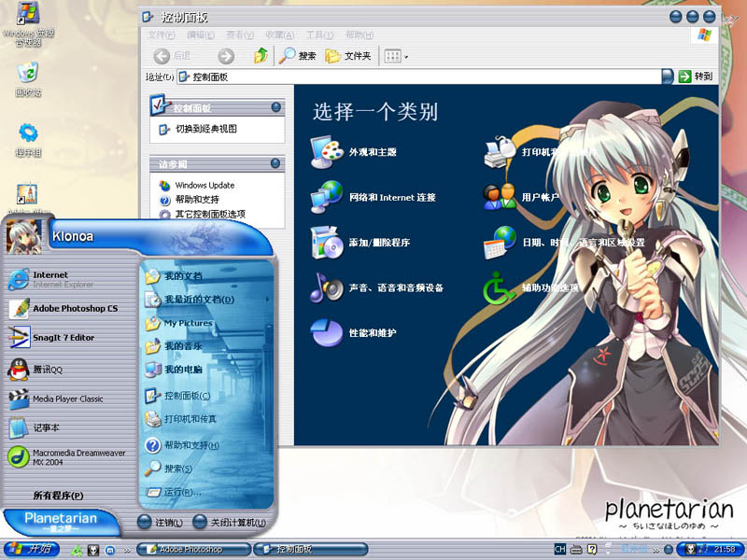Screen dimensions: 747x560
Task: Open Appearance and Themes category icon
Action: [327, 152]
